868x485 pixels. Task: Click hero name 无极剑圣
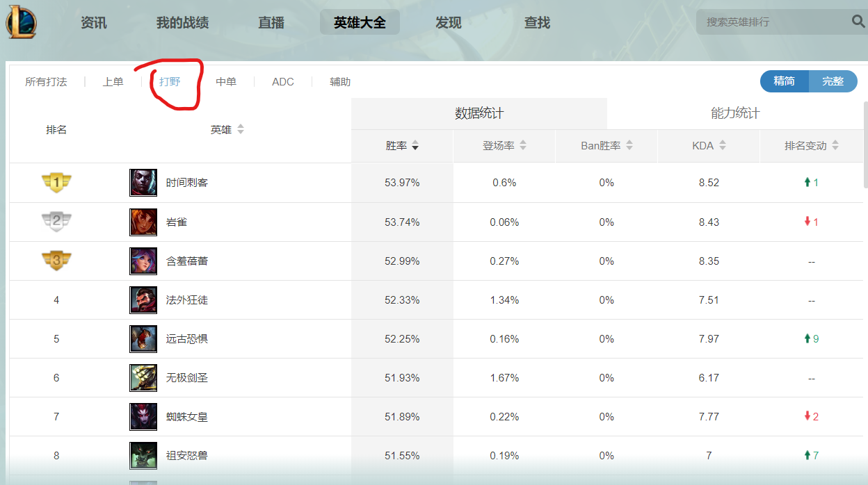(187, 378)
